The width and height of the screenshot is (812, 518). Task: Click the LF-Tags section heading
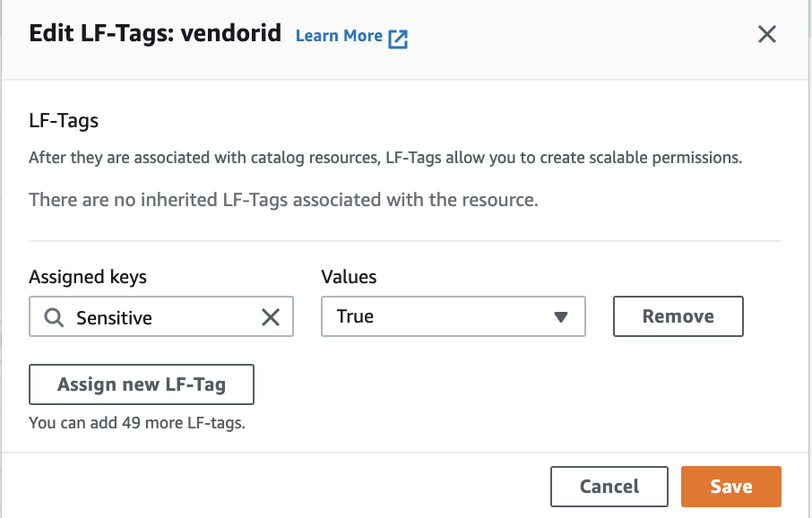[x=64, y=119]
